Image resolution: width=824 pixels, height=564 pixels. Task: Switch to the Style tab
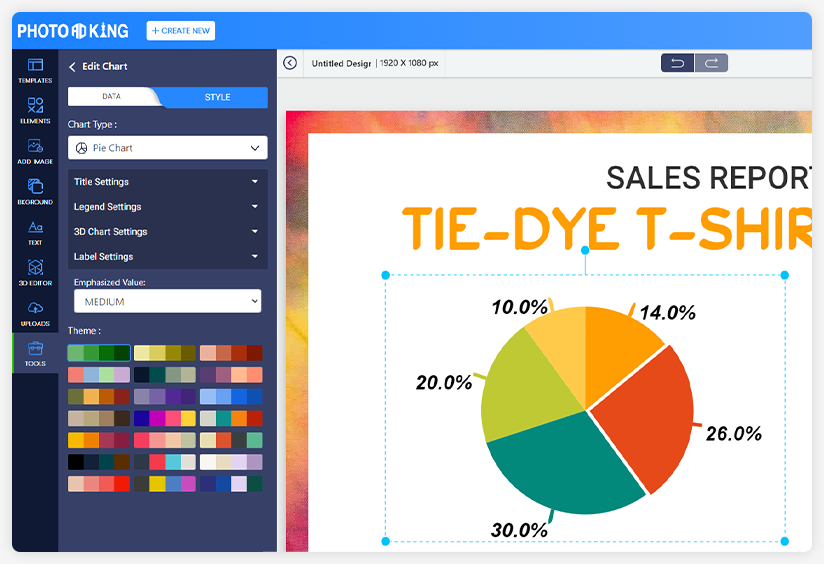tap(217, 97)
